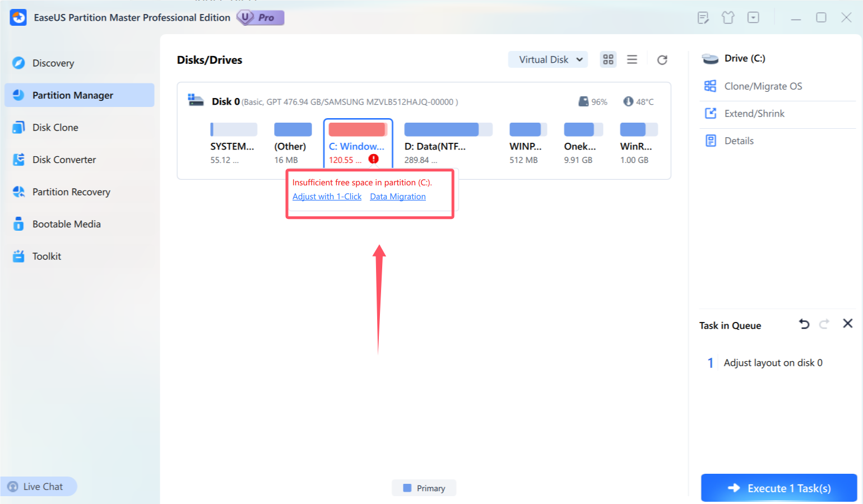Select Partition Manager in sidebar

(79, 95)
